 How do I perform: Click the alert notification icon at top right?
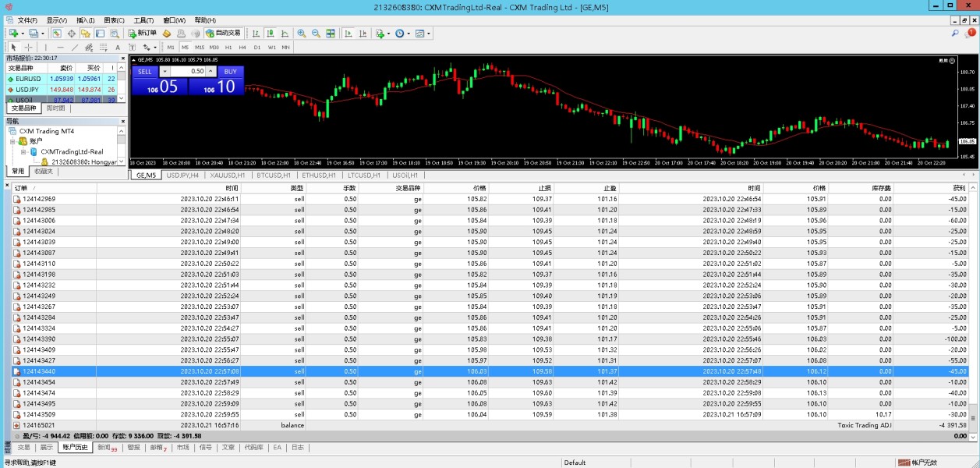point(971,34)
